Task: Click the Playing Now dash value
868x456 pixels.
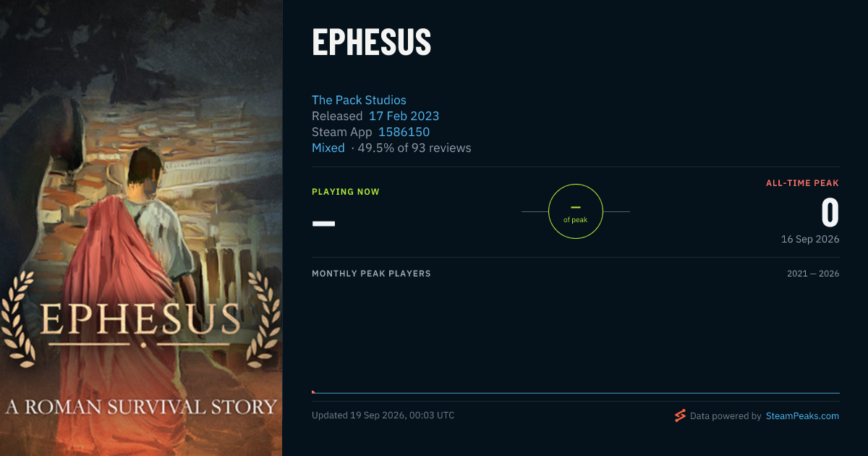Action: 323,223
